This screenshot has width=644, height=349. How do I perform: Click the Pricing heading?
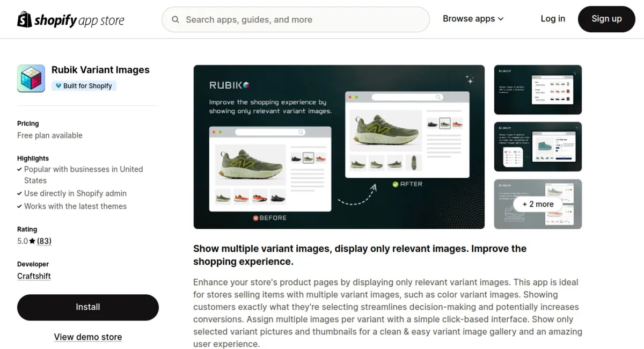[28, 123]
